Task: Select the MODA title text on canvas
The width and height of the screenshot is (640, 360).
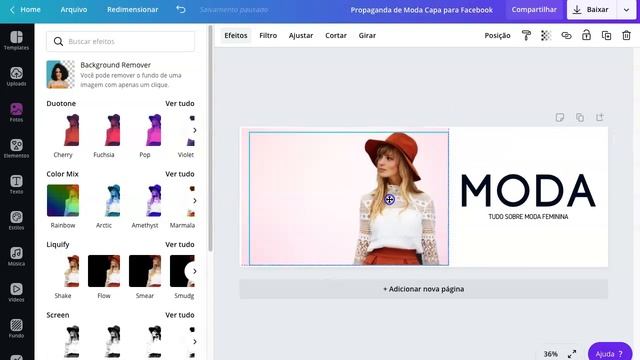Action: (x=528, y=190)
